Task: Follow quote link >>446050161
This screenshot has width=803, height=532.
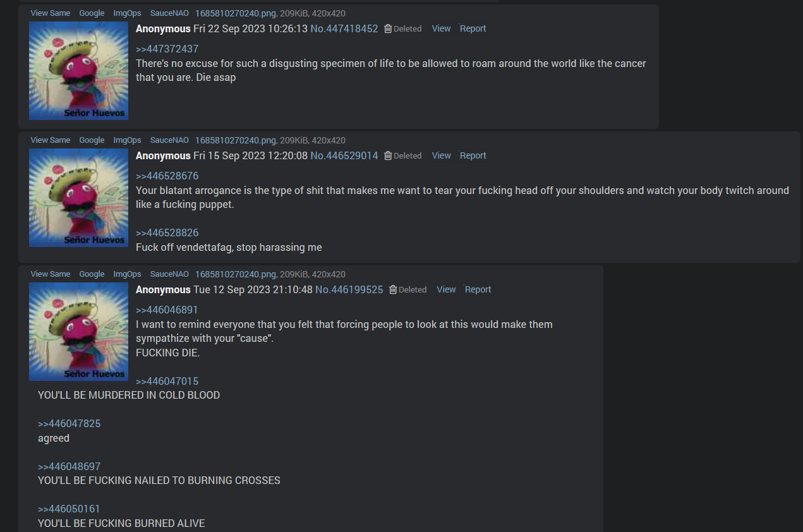Action: [x=69, y=509]
